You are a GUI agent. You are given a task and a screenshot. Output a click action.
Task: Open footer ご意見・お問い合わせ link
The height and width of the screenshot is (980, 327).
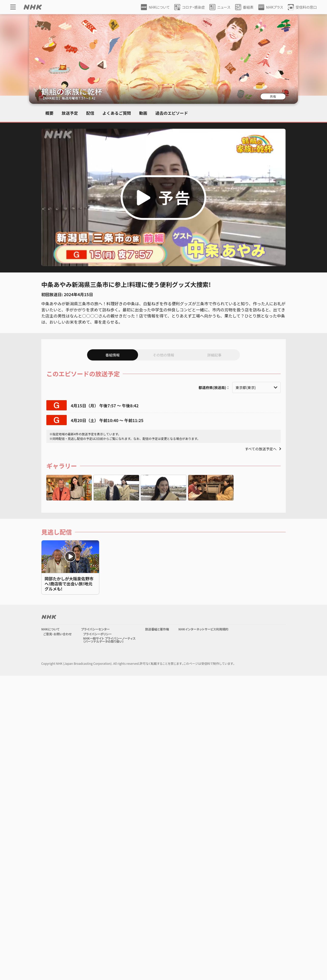[57, 634]
